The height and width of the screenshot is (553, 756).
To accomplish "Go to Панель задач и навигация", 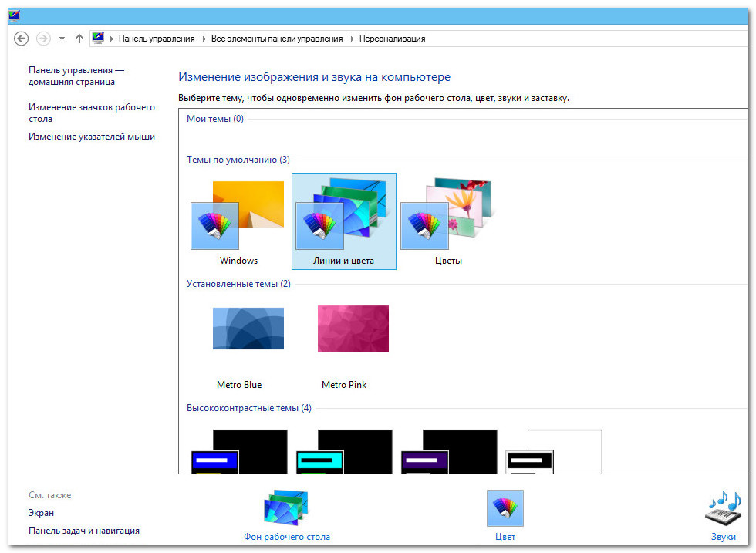I will click(x=83, y=531).
